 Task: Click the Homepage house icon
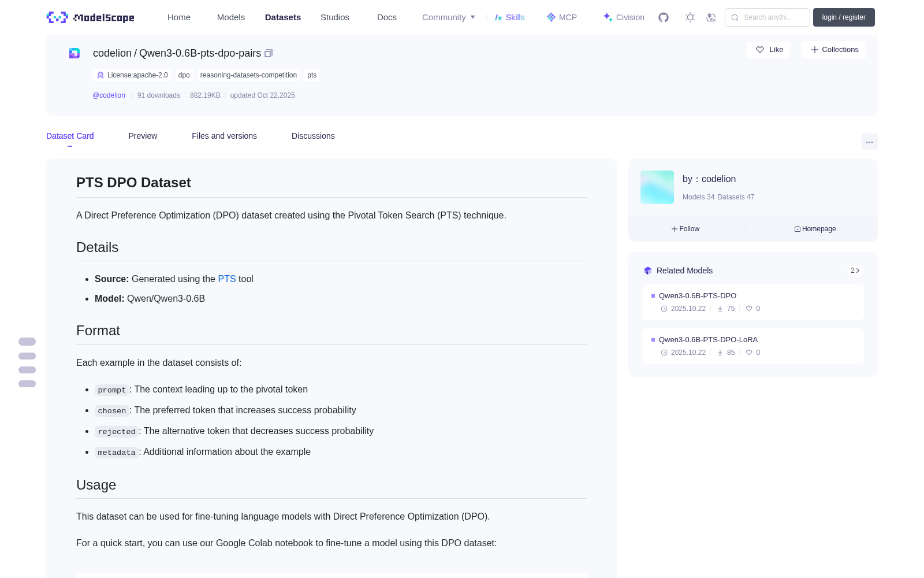798,229
